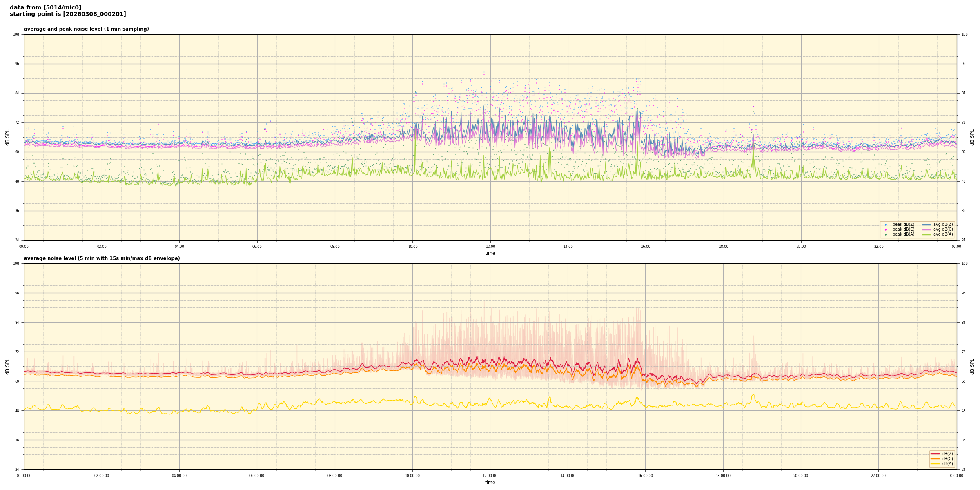
Task: Click the avg dB(Z) legend line swatch
Action: [x=927, y=225]
